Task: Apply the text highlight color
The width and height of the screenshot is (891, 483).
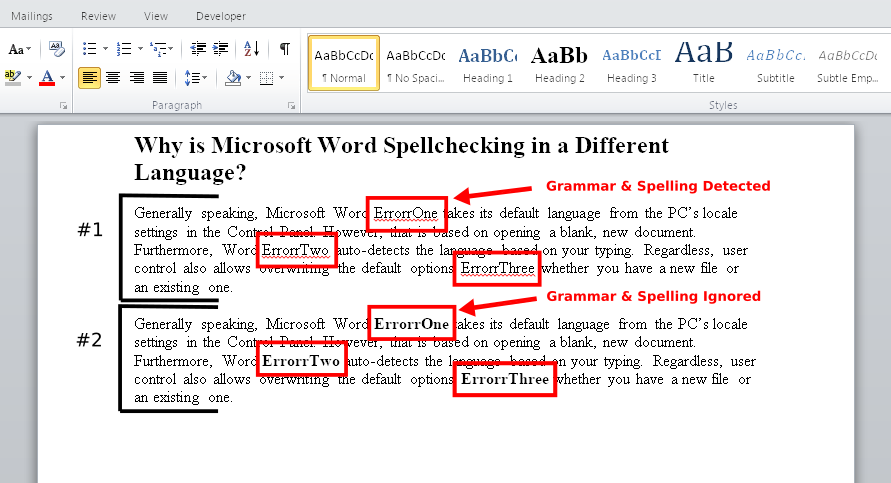Action: pyautogui.click(x=13, y=77)
